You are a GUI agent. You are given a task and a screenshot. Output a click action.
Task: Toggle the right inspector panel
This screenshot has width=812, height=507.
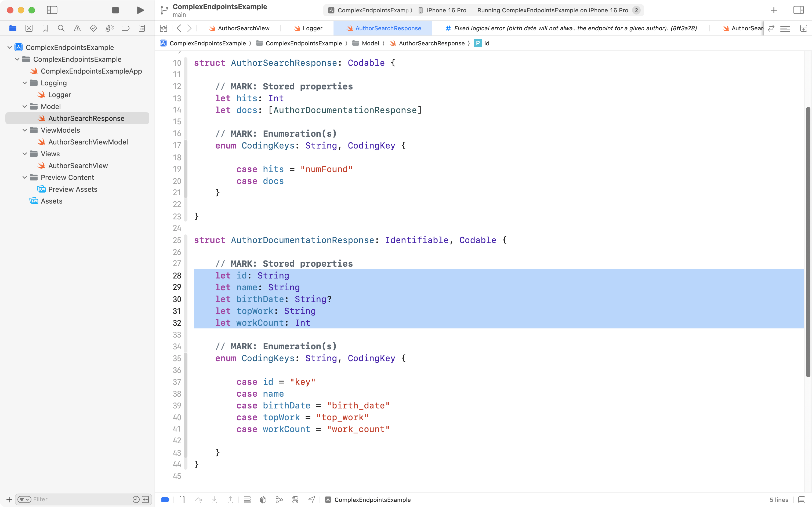coord(798,10)
